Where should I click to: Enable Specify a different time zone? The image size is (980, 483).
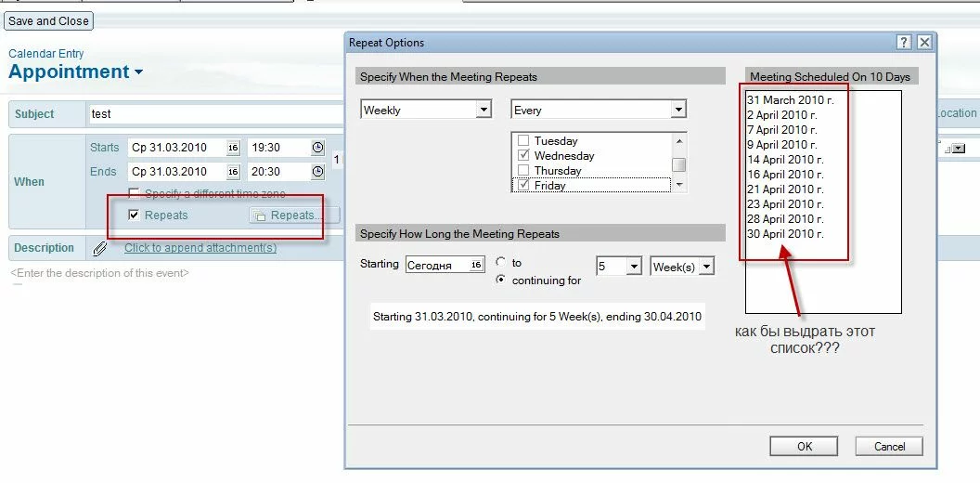coord(134,193)
